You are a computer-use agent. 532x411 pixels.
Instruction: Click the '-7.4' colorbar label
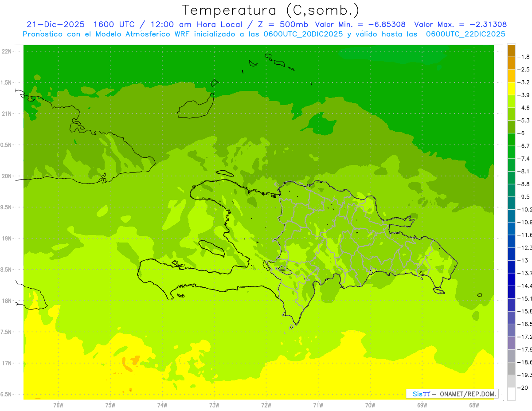pos(524,159)
